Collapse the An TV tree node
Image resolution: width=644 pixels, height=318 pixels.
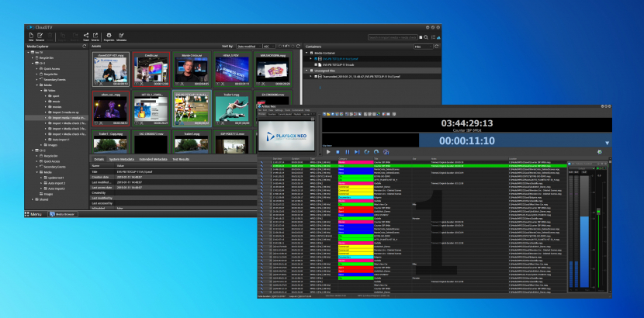[29, 53]
